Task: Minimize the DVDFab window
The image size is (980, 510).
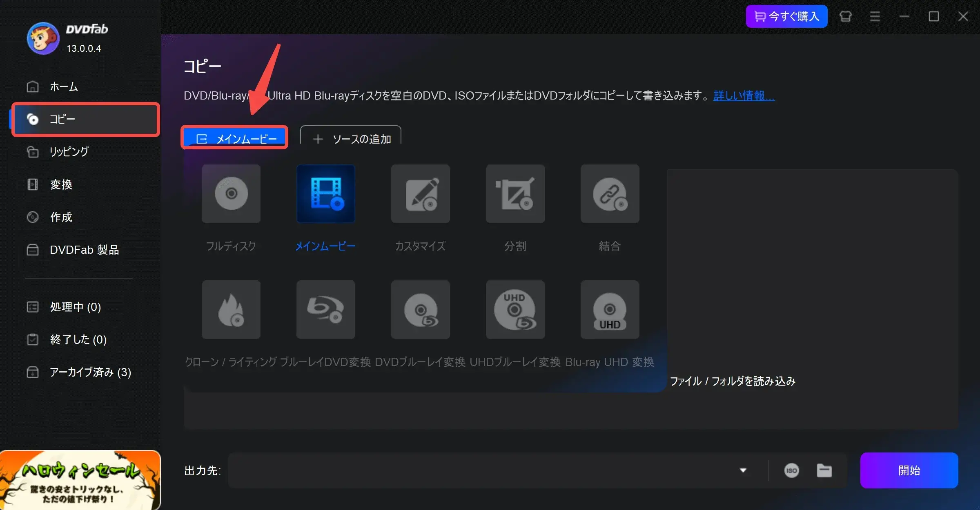Action: [904, 16]
